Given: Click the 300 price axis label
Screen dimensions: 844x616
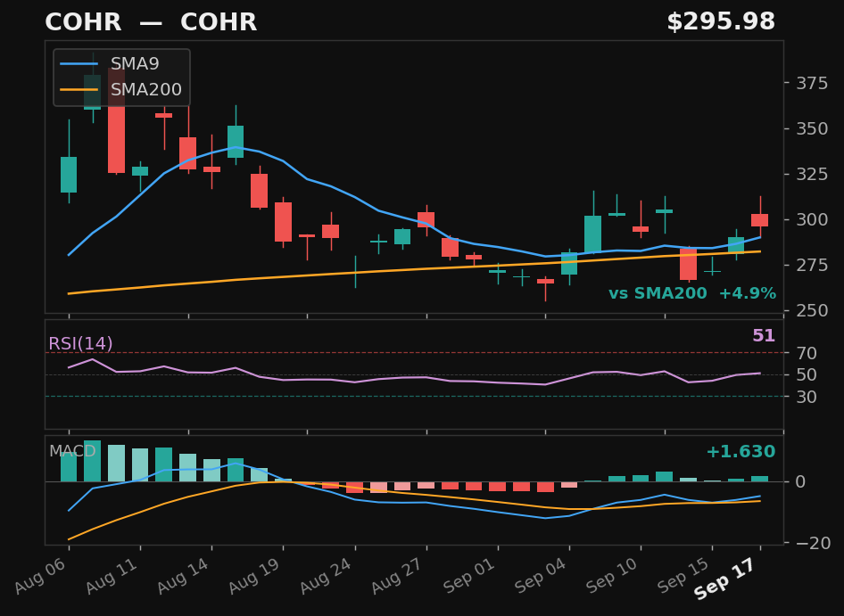Looking at the screenshot, I should coord(812,219).
